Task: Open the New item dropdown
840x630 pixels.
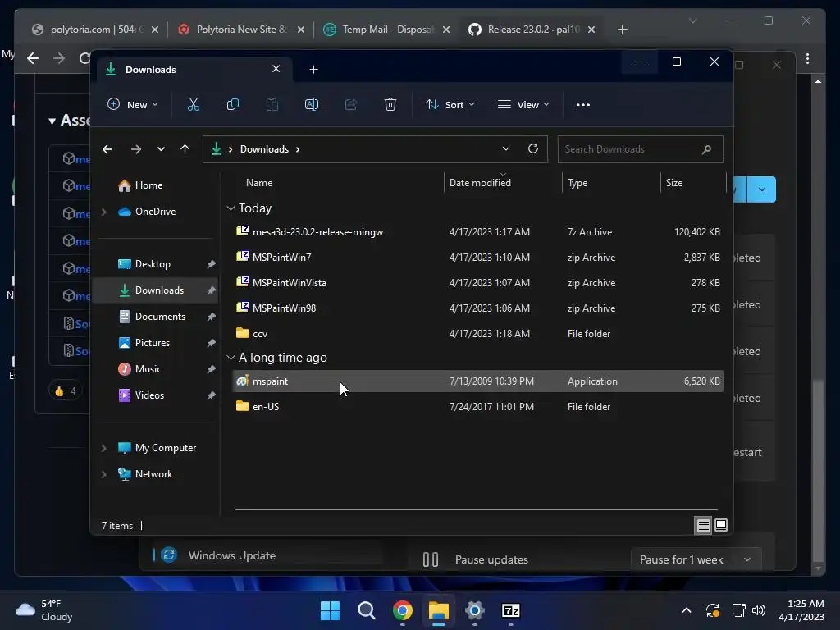Action: [133, 104]
